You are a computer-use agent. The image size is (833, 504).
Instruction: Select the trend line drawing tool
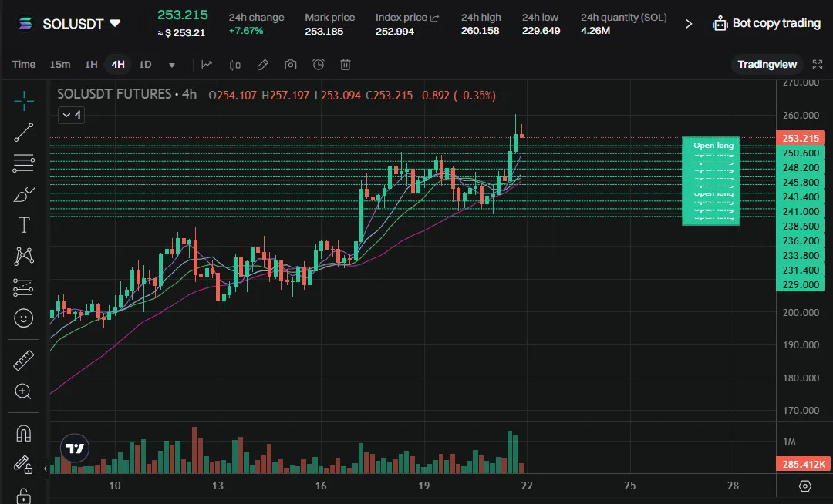tap(24, 132)
